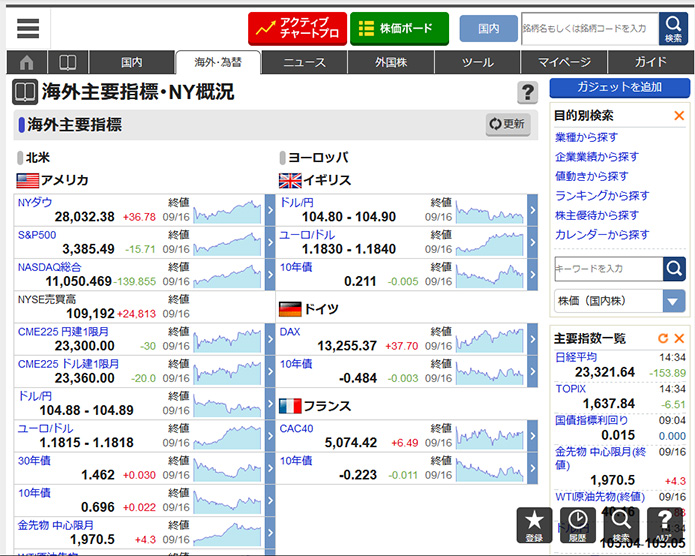Expand the US 30年債 row arrow
The width and height of the screenshot is (695, 556).
[270, 469]
